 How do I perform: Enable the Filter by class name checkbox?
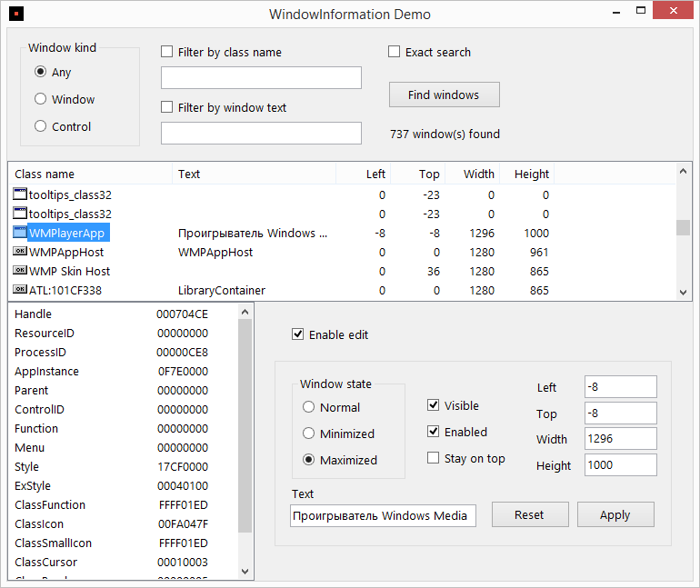(x=167, y=53)
